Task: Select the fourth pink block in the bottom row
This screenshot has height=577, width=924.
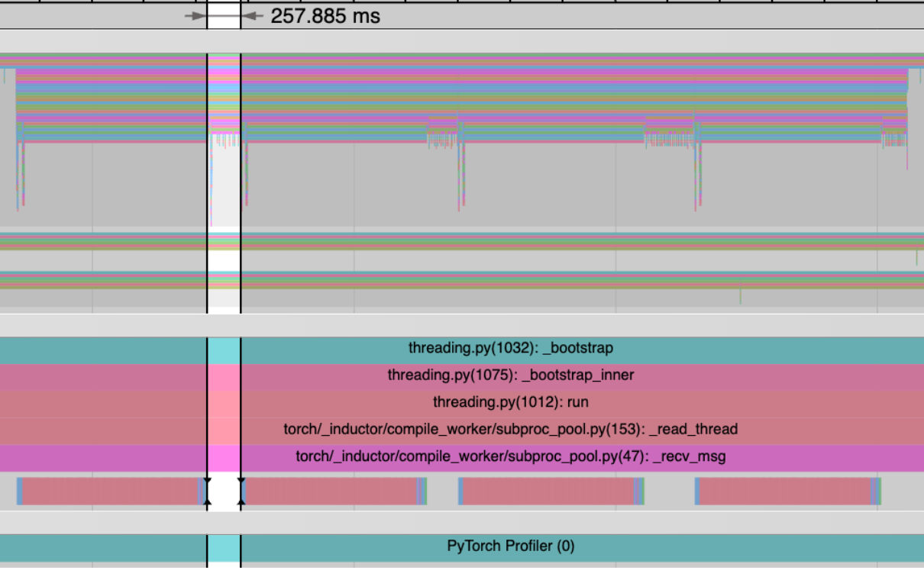Action: tap(784, 492)
